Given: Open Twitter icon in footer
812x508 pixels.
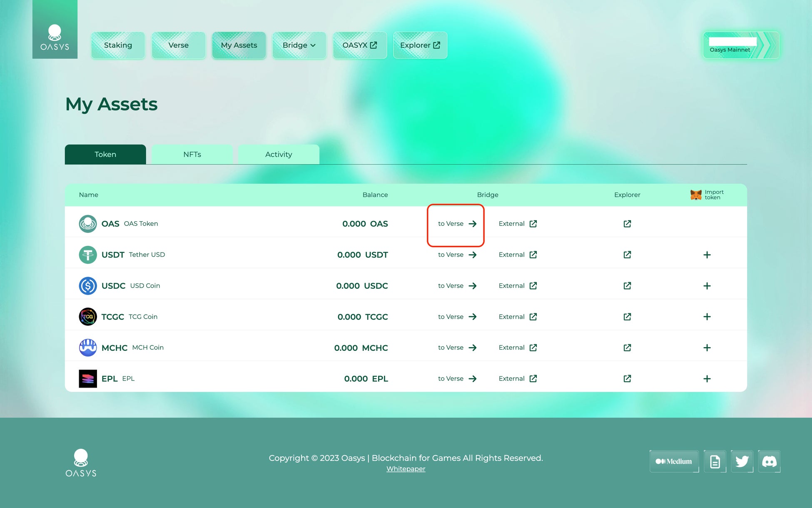Looking at the screenshot, I should pos(742,461).
